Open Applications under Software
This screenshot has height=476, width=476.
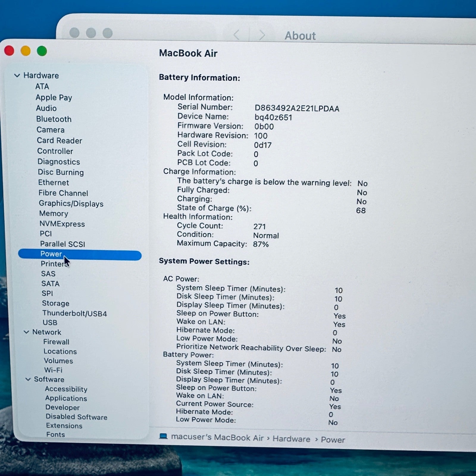click(66, 398)
